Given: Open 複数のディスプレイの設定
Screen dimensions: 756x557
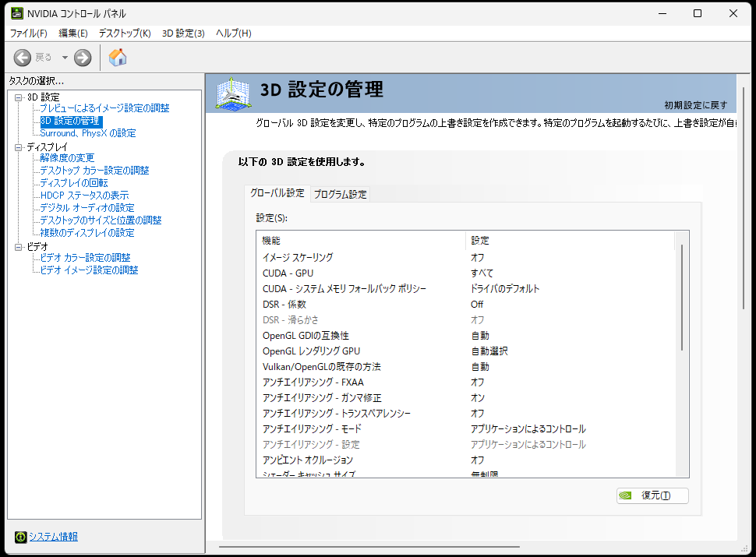Looking at the screenshot, I should click(x=87, y=233).
